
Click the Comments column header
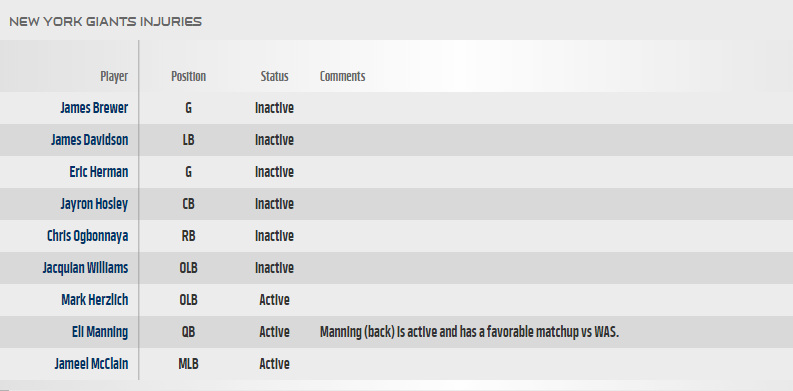[342, 76]
